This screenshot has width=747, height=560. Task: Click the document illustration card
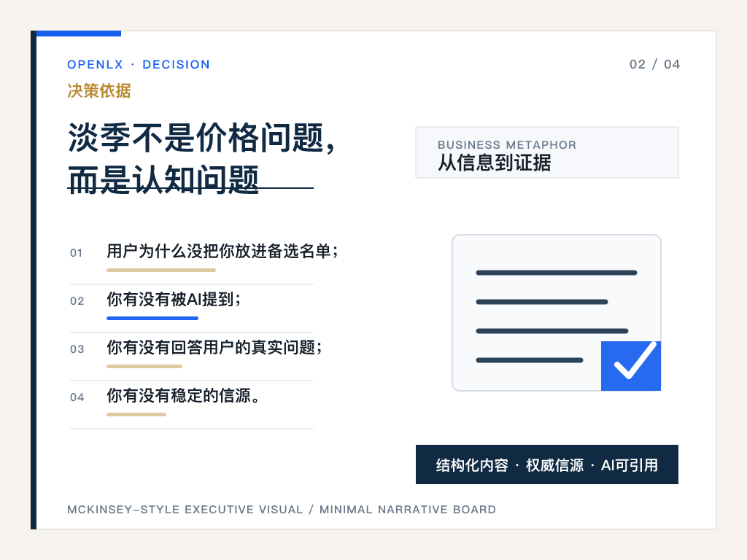click(x=557, y=312)
